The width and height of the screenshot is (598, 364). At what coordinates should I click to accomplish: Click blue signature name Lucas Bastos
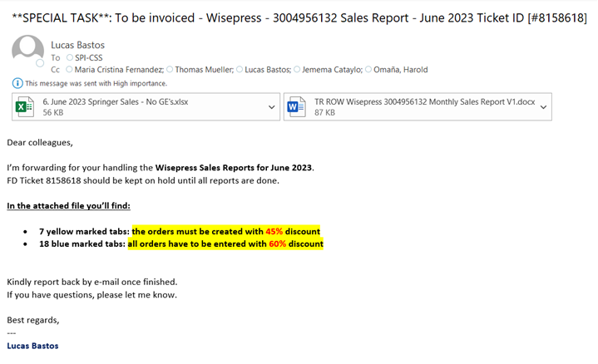[32, 346]
